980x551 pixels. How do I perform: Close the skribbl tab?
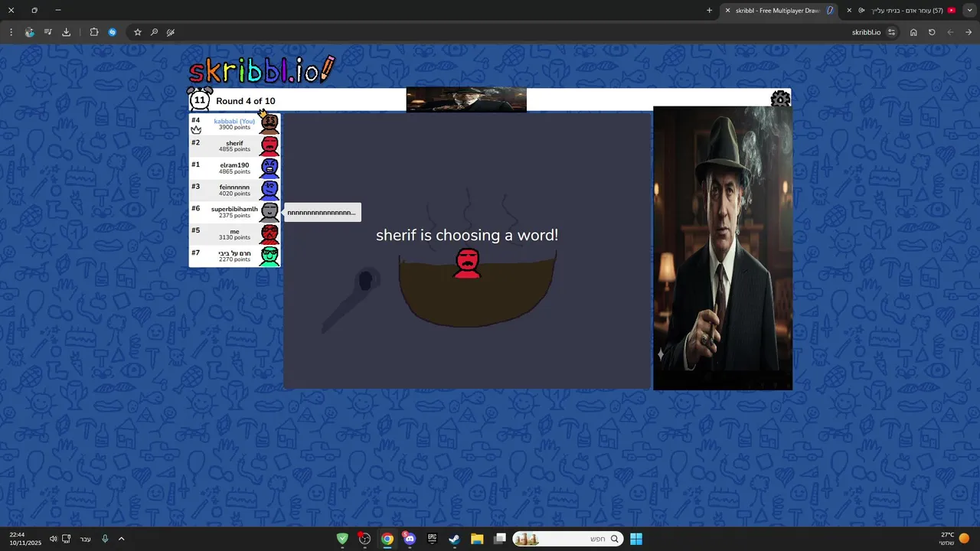[x=728, y=11]
